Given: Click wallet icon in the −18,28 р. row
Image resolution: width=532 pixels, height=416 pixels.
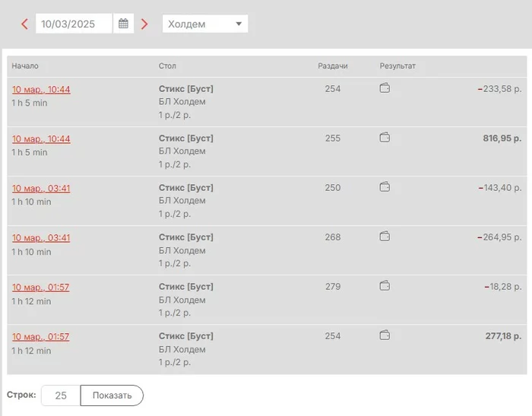Looking at the screenshot, I should (x=385, y=286).
